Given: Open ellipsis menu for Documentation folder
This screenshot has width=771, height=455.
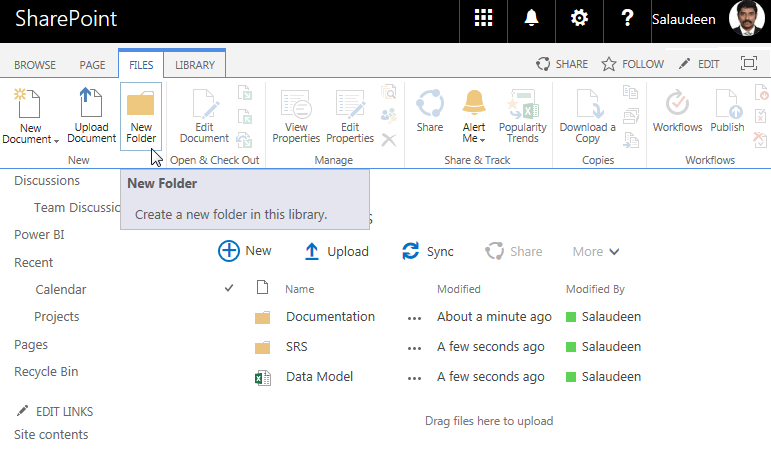Looking at the screenshot, I should 414,318.
